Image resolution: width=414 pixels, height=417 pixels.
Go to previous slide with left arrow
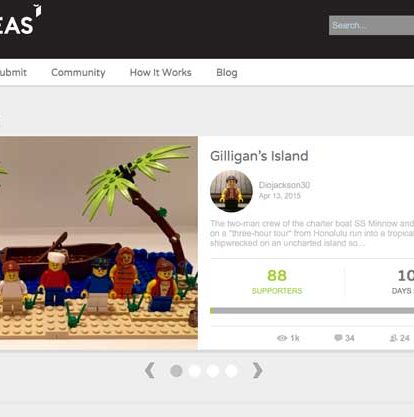pos(150,370)
